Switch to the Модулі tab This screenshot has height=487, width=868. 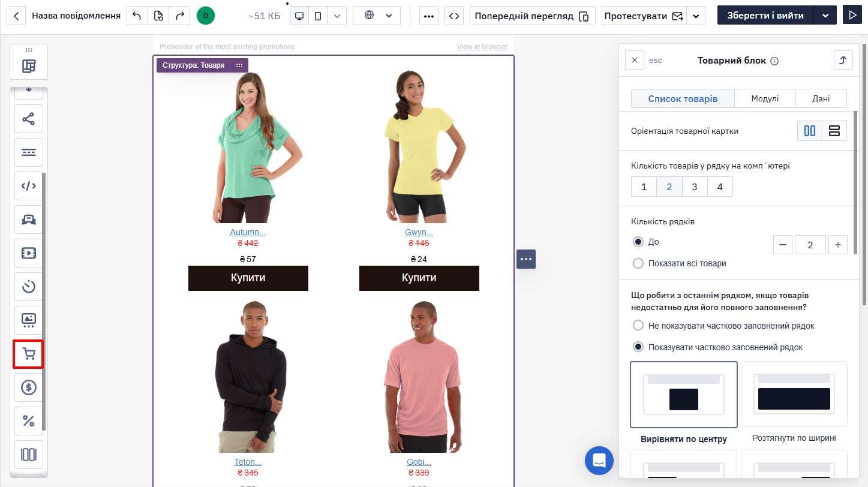[765, 98]
